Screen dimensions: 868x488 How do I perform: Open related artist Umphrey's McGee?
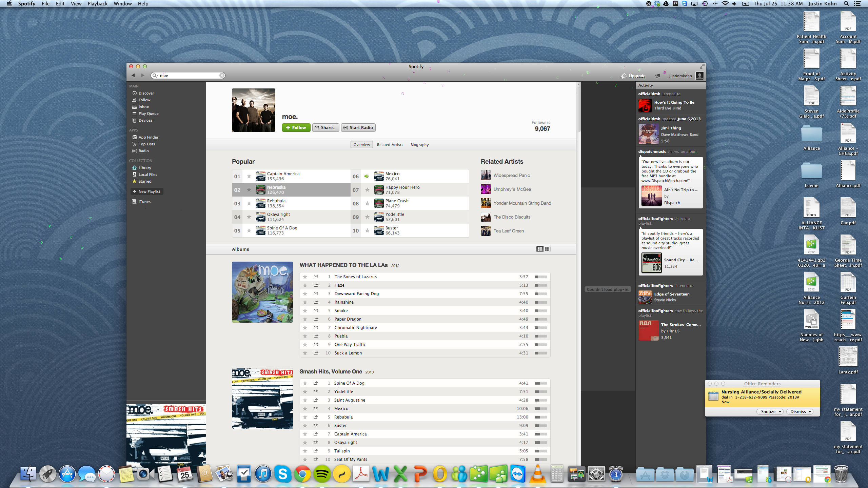pos(512,189)
